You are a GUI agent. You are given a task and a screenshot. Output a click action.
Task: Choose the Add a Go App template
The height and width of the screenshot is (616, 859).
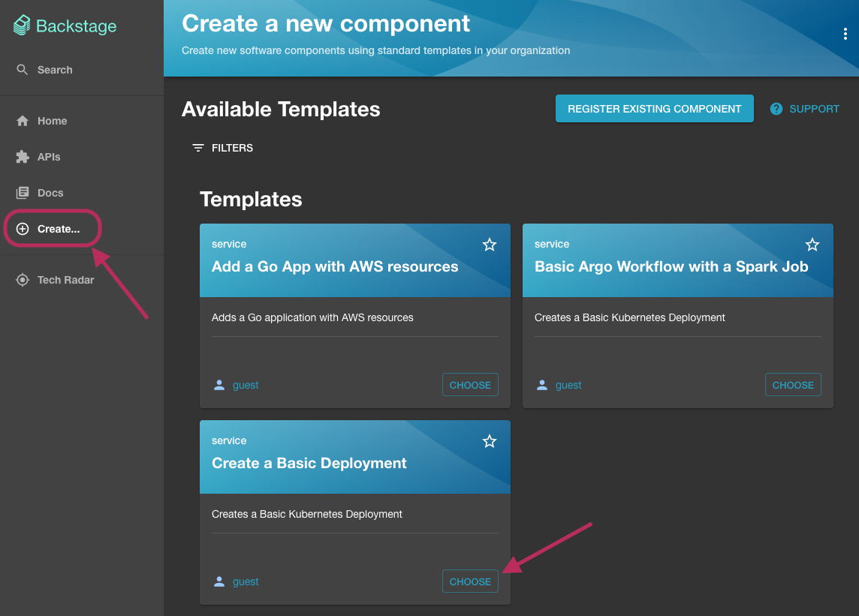(x=470, y=385)
